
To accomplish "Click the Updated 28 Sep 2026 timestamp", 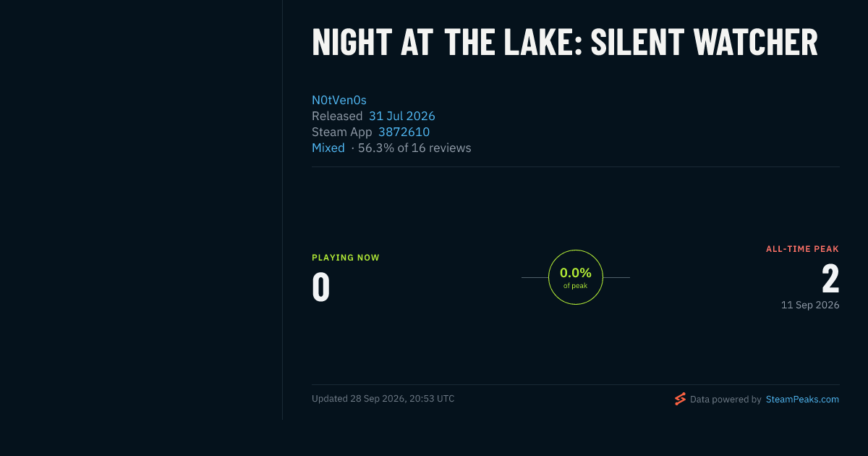I will tap(383, 398).
